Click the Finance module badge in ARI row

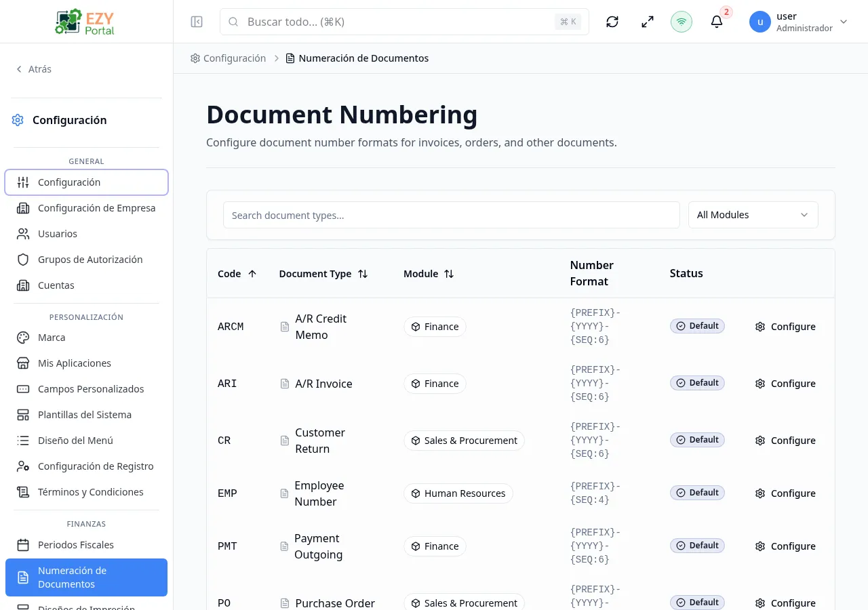click(435, 384)
